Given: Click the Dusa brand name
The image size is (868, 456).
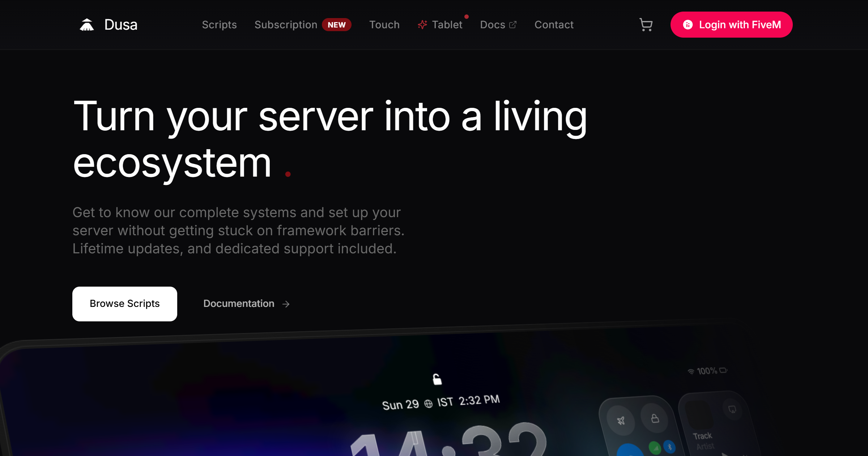Looking at the screenshot, I should [x=121, y=25].
